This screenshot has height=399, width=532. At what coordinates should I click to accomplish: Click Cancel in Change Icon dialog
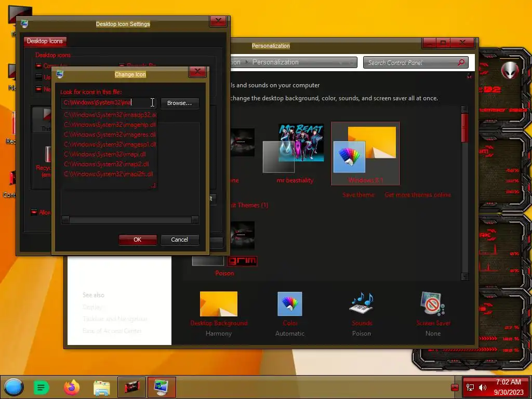[x=179, y=240]
